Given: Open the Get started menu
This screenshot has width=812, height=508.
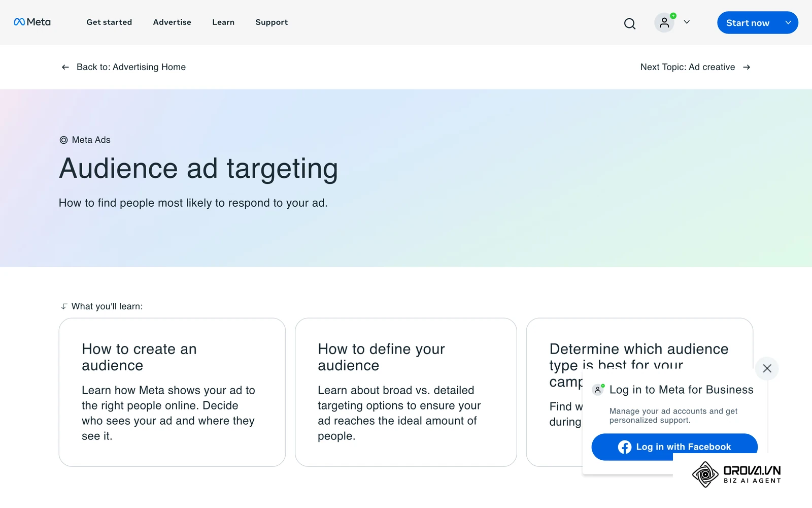Looking at the screenshot, I should pyautogui.click(x=109, y=22).
